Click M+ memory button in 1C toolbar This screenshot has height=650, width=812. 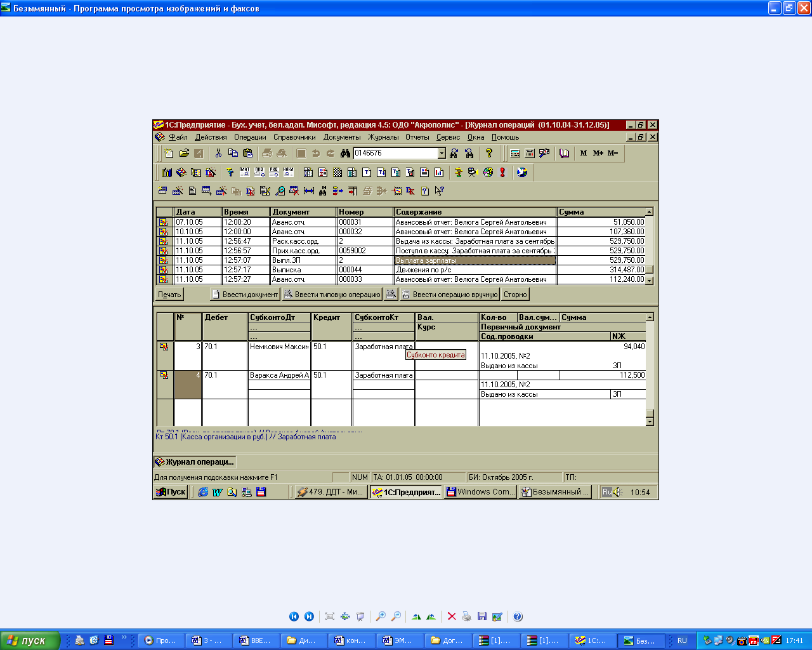[598, 153]
